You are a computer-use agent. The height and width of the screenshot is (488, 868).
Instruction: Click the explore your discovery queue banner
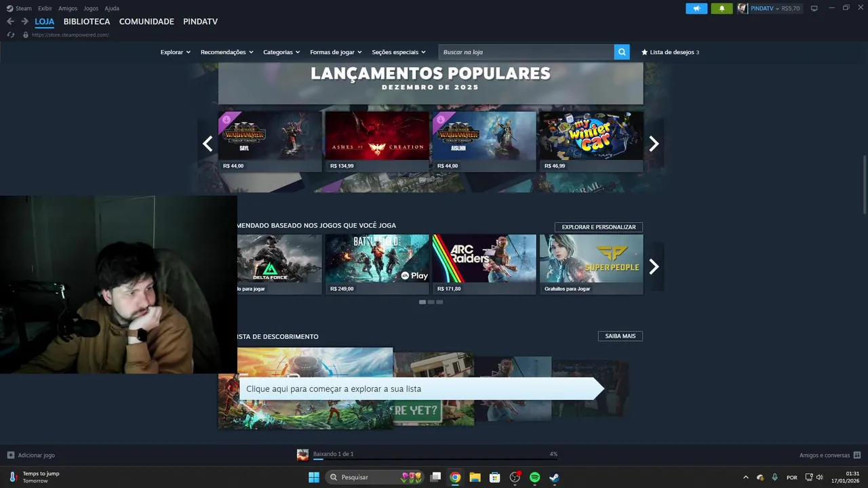click(x=421, y=389)
